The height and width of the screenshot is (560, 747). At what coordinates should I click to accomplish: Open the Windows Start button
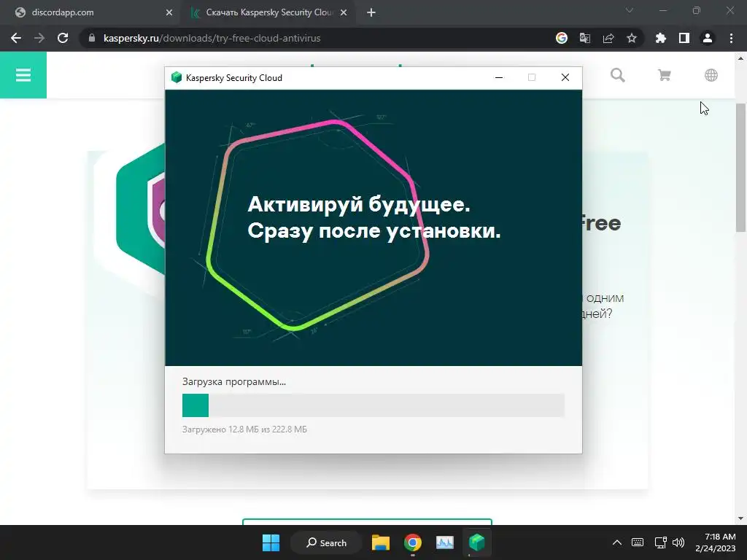coord(271,542)
